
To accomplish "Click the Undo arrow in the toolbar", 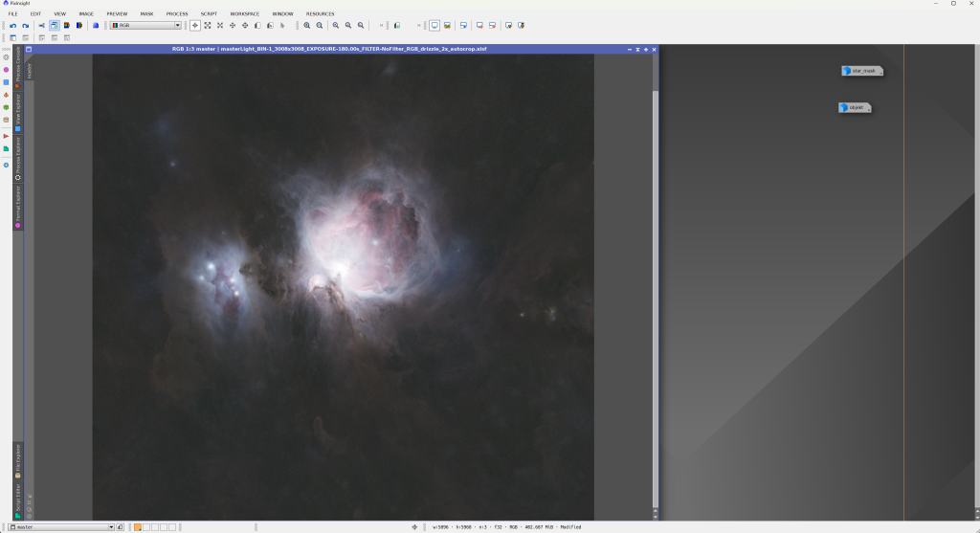I will (x=12, y=26).
